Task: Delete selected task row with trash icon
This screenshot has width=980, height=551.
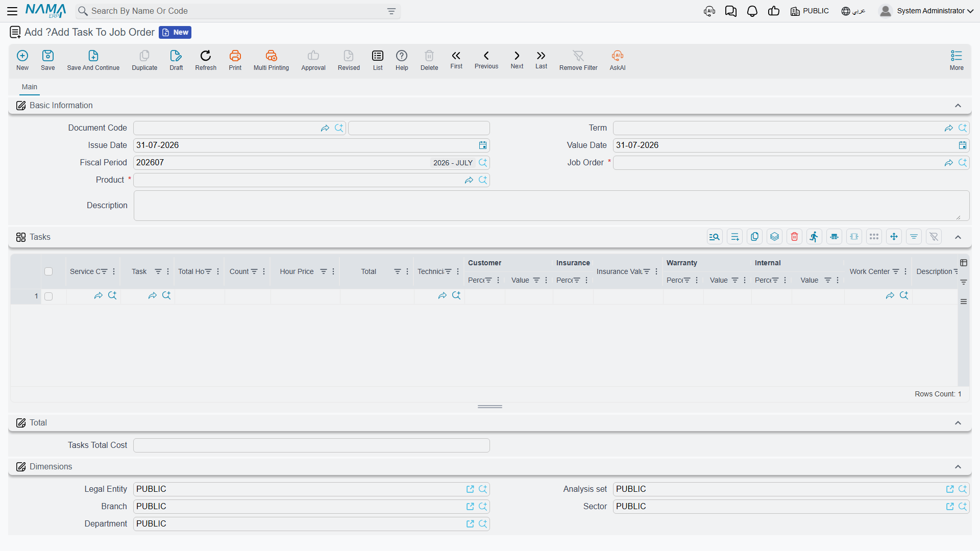Action: (795, 237)
